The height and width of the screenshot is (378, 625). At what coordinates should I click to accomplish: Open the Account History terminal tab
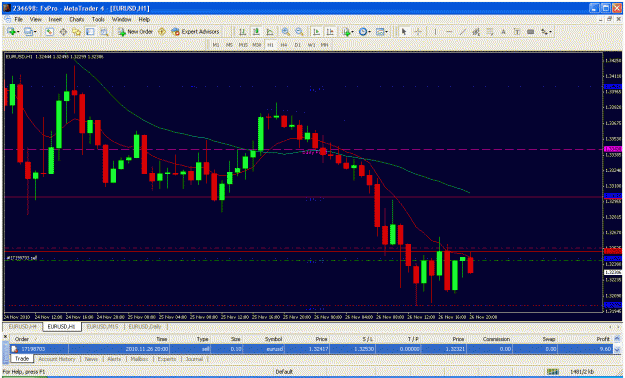tap(57, 359)
